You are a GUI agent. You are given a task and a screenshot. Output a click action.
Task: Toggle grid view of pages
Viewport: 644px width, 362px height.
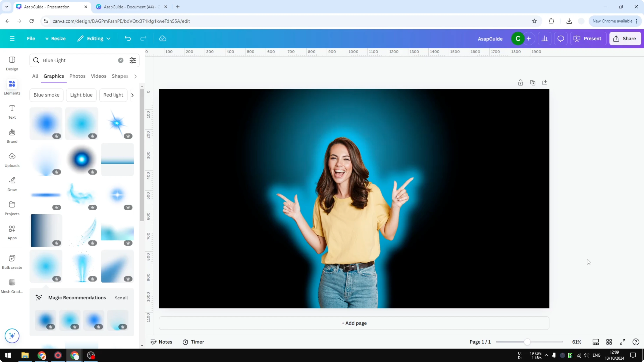(609, 342)
